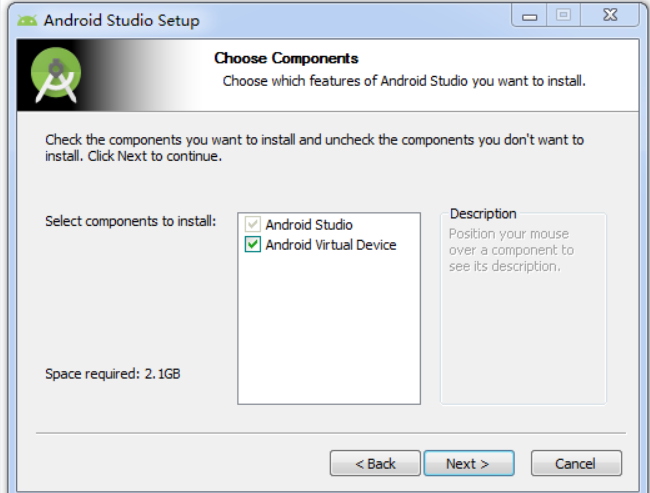650x493 pixels.
Task: Click the Android Studio compass logo
Action: (x=56, y=75)
